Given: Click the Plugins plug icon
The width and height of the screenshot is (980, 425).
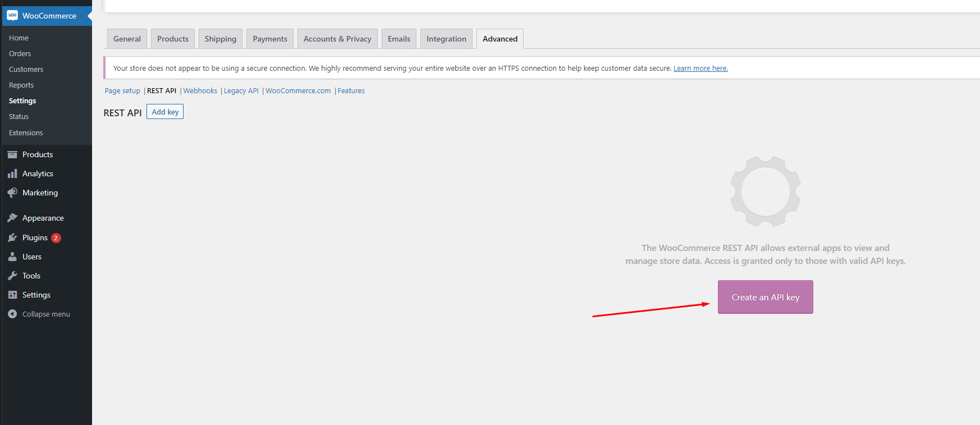Looking at the screenshot, I should (12, 237).
